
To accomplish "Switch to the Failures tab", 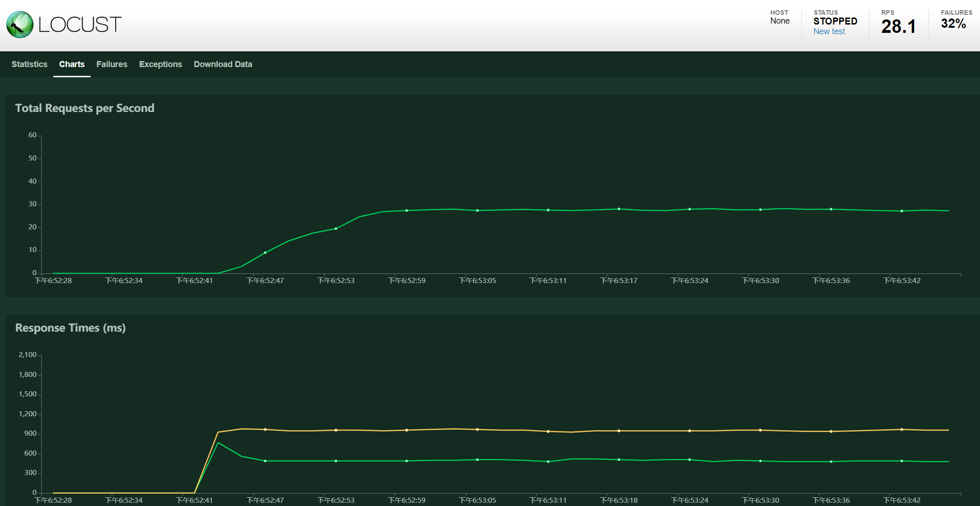I will pyautogui.click(x=112, y=64).
